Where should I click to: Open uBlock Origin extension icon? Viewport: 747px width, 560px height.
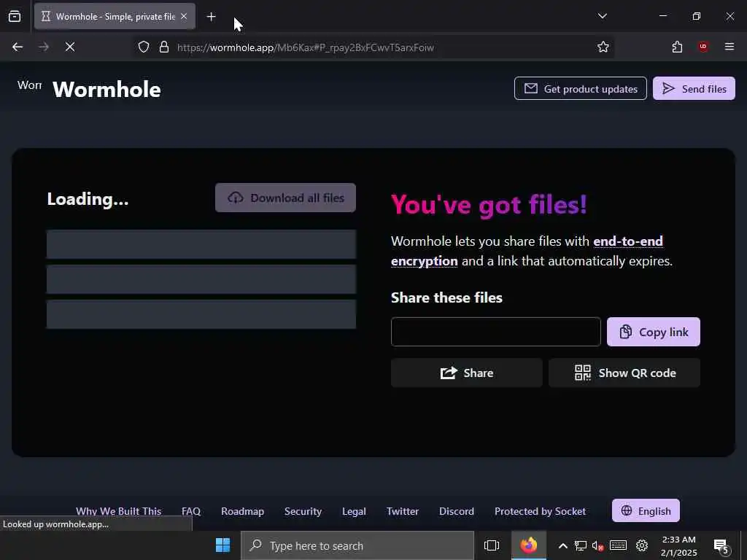click(703, 47)
